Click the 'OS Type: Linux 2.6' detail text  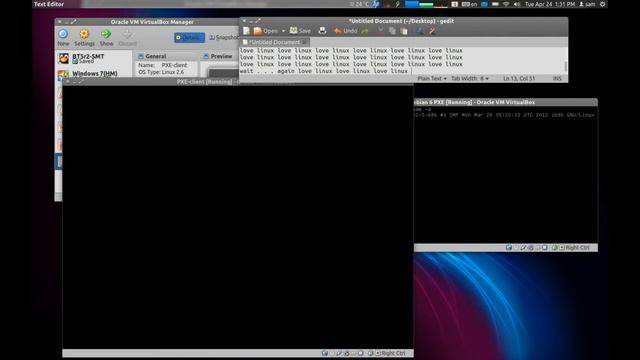point(161,72)
